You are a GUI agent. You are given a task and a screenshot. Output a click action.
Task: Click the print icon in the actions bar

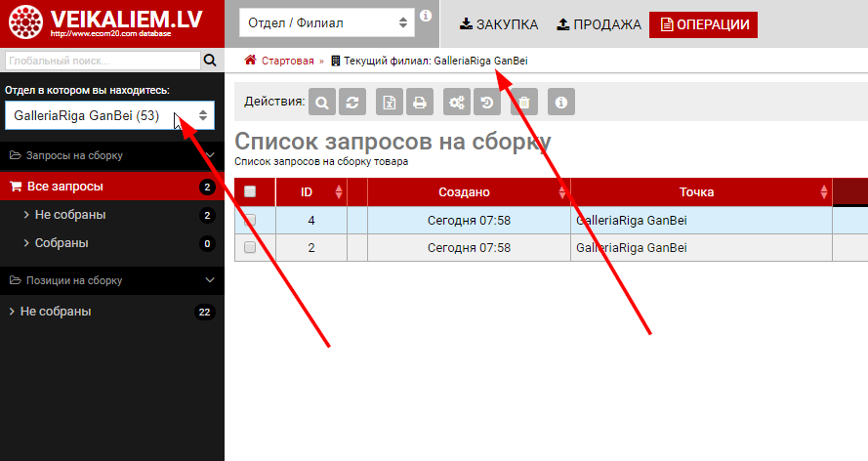418,102
